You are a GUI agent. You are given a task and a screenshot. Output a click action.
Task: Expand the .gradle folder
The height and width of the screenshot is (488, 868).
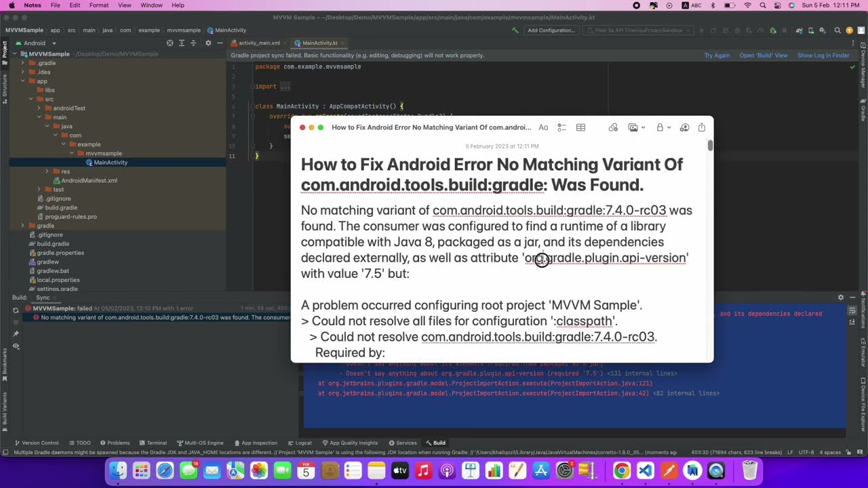coord(23,63)
